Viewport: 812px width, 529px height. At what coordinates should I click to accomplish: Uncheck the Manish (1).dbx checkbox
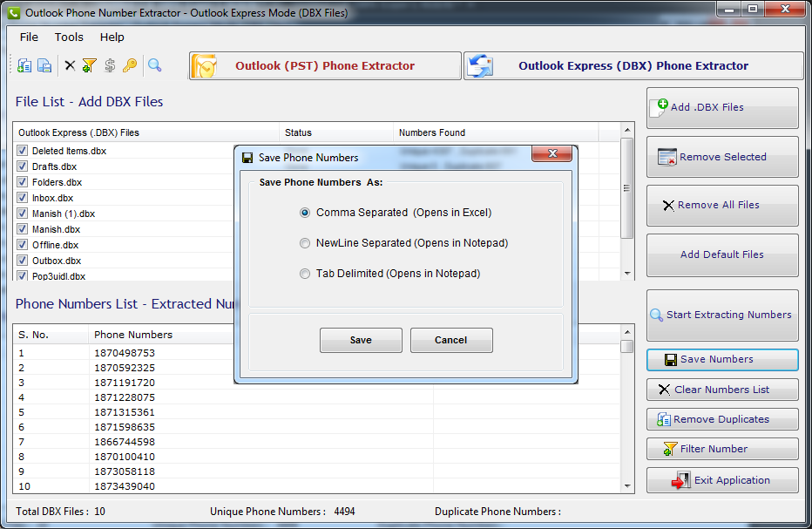click(22, 213)
